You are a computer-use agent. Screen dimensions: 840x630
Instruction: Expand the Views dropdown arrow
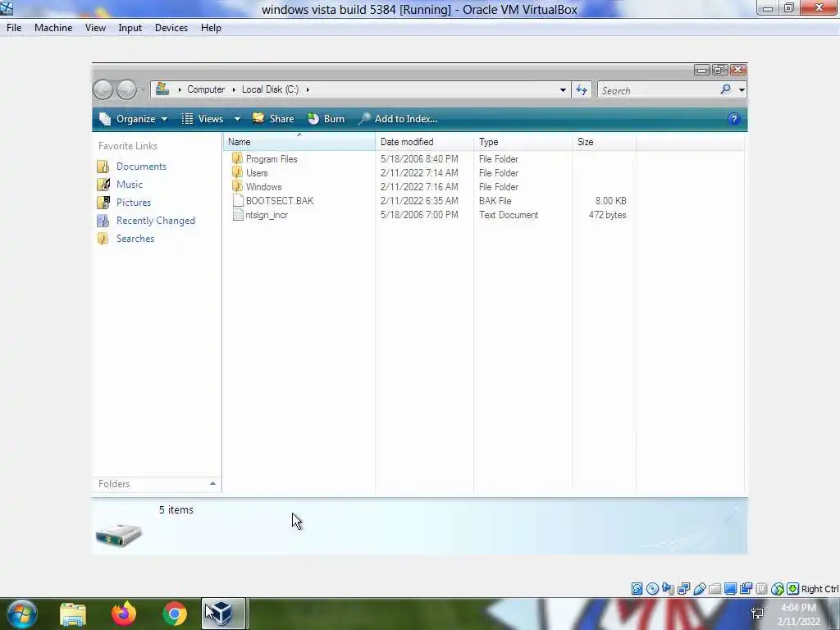[237, 119]
